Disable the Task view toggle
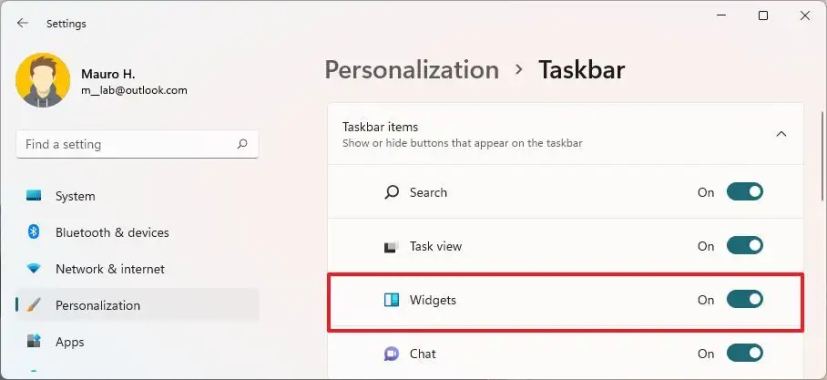The height and width of the screenshot is (380, 827). pyautogui.click(x=745, y=246)
